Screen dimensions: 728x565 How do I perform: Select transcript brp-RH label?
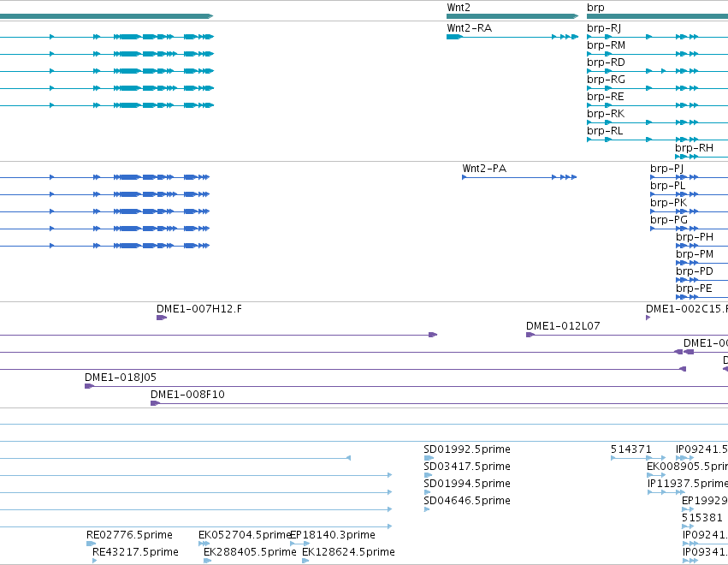tap(694, 149)
